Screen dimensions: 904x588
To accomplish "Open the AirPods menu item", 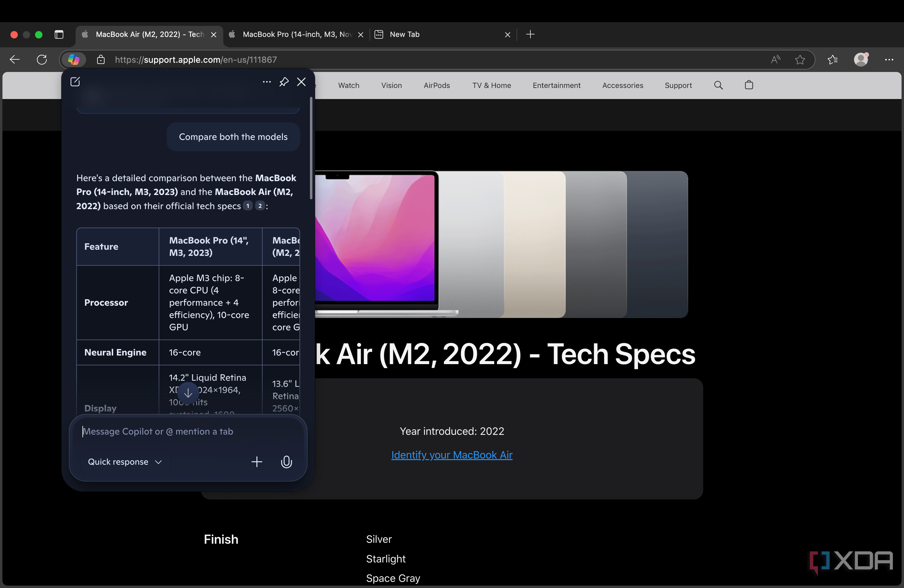I will (436, 85).
